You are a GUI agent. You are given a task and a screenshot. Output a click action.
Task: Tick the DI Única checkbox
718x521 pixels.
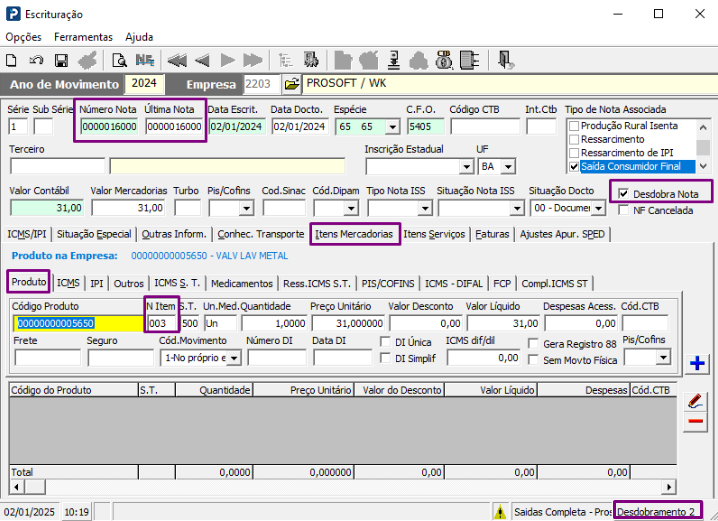pos(386,342)
